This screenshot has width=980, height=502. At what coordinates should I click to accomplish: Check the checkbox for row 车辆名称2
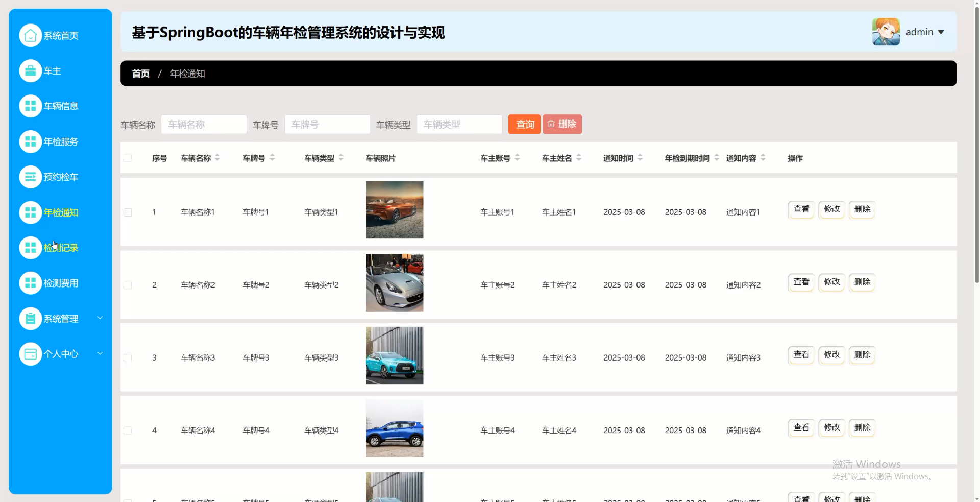(x=128, y=285)
